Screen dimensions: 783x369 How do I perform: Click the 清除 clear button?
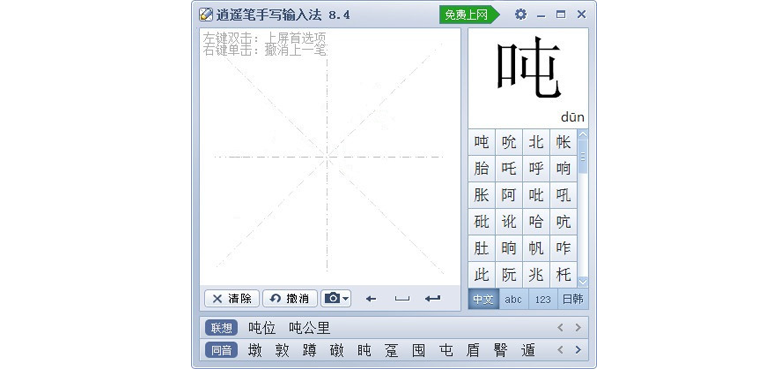click(232, 299)
